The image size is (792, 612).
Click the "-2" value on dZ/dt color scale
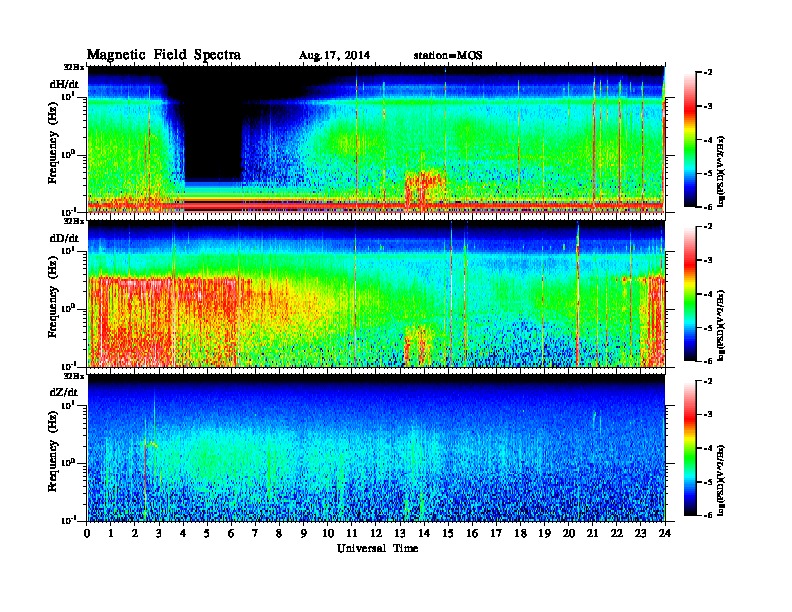[708, 381]
